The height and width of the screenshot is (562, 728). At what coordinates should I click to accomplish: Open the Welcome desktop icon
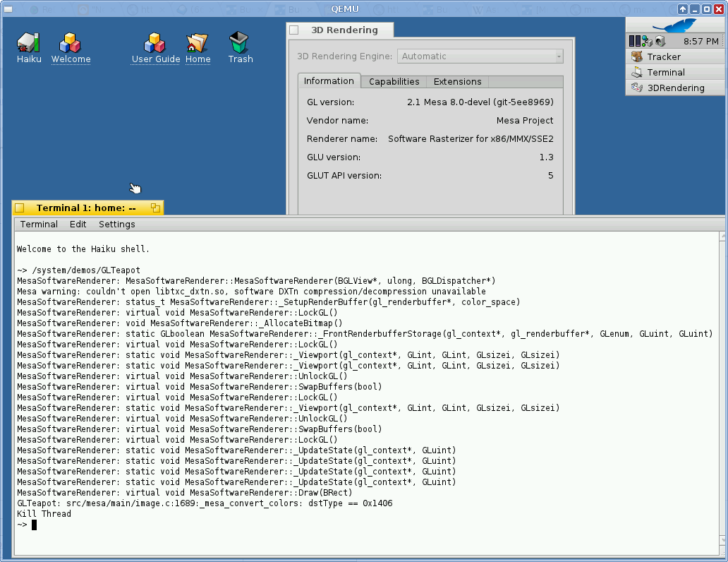pos(71,43)
